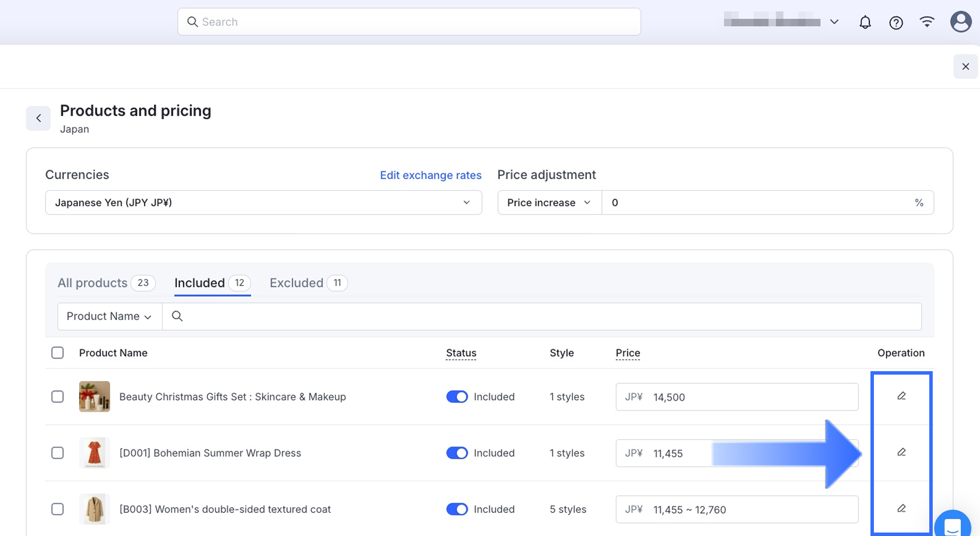The height and width of the screenshot is (536, 980).
Task: Check the Bohemian Summer Wrap Dress checkbox
Action: 58,453
